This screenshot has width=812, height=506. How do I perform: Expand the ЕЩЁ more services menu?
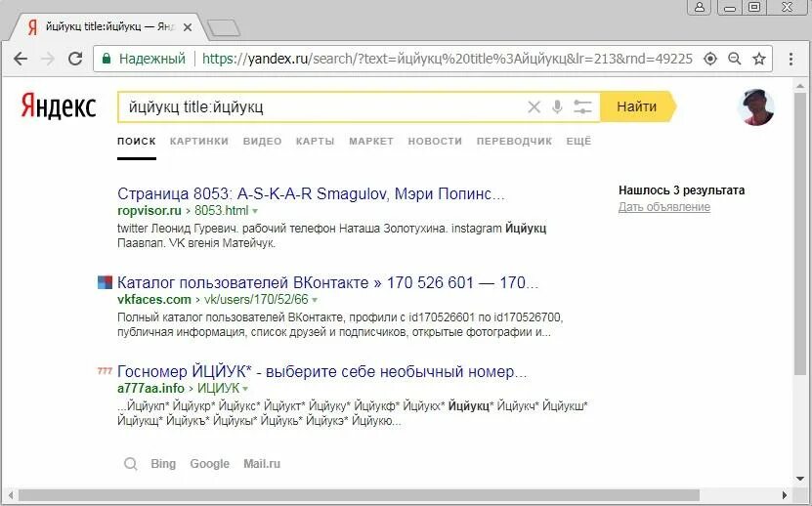point(578,141)
